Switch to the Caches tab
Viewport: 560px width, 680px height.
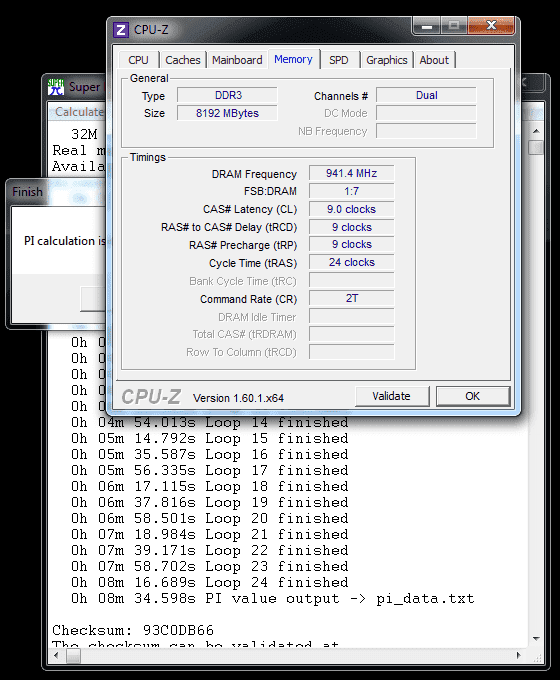pos(183,60)
